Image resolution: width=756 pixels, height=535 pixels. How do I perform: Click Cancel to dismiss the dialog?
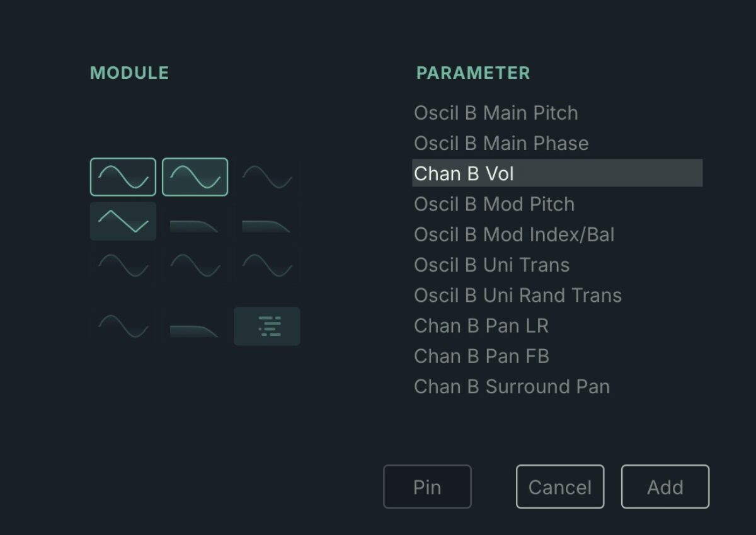pyautogui.click(x=559, y=486)
